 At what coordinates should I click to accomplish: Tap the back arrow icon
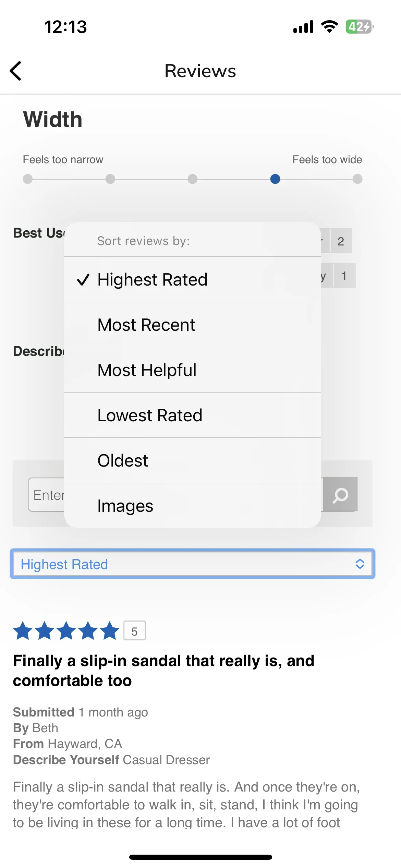pyautogui.click(x=16, y=71)
